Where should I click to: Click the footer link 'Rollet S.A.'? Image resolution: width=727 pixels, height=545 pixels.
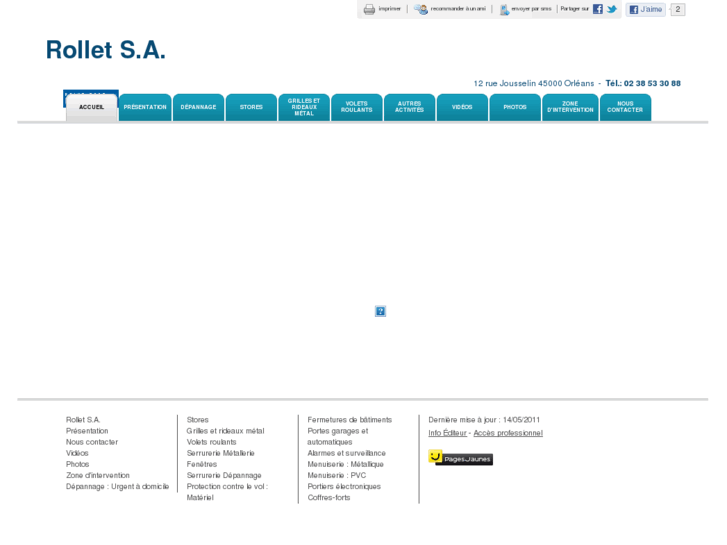(x=83, y=420)
